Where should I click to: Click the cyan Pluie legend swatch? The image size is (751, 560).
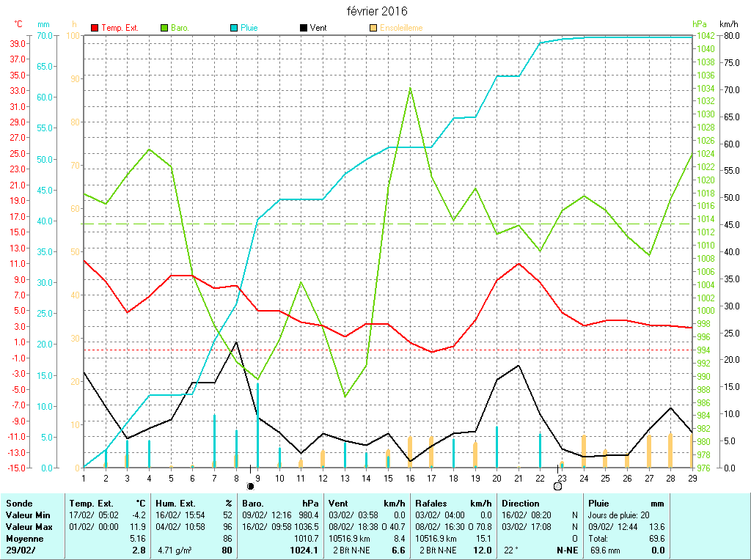234,28
